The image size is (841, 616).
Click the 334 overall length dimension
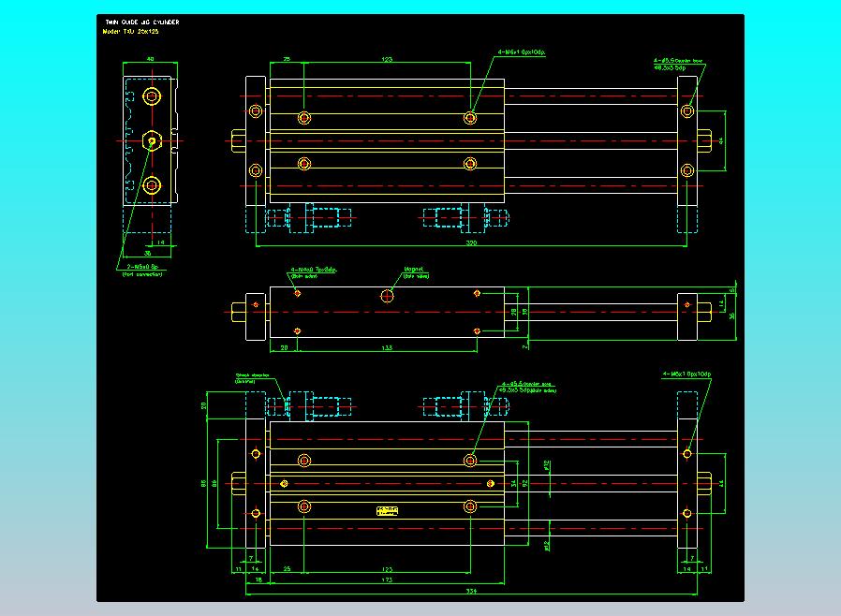pos(471,591)
